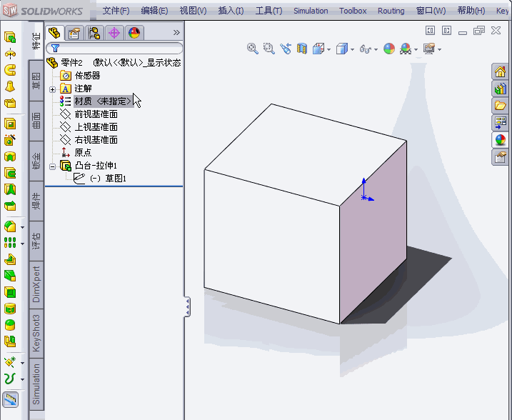Collapse the 凸台-拉伸1 feature node
This screenshot has height=420, width=512.
(x=52, y=166)
